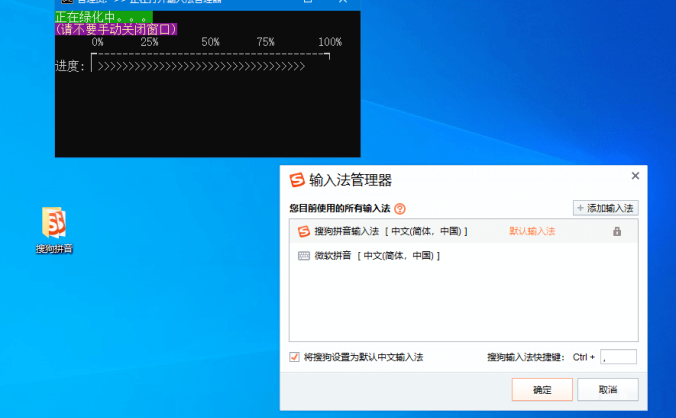676x418 pixels.
Task: Click the Ctrl + shortcut key input field
Action: [618, 357]
